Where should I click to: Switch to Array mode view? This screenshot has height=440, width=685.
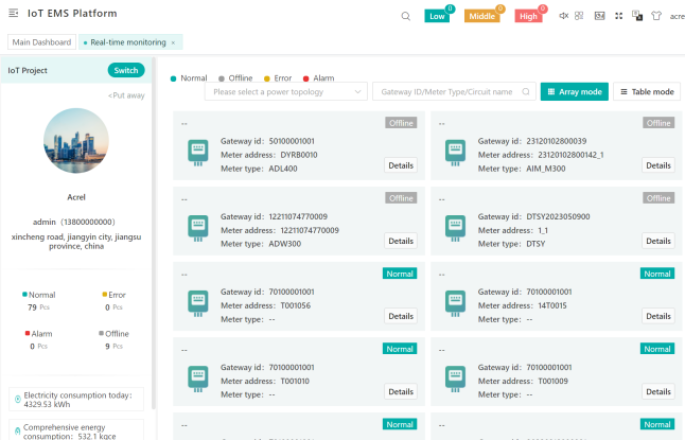[x=574, y=91]
